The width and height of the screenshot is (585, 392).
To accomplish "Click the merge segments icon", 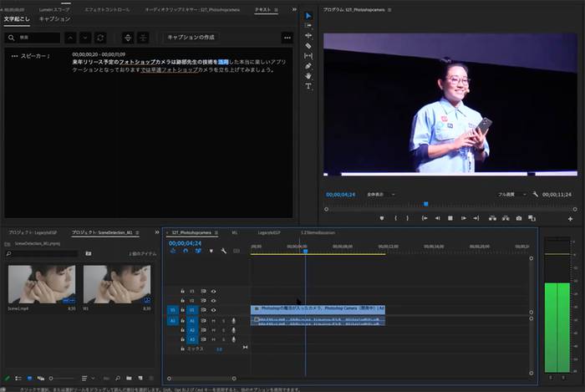I will [x=143, y=38].
